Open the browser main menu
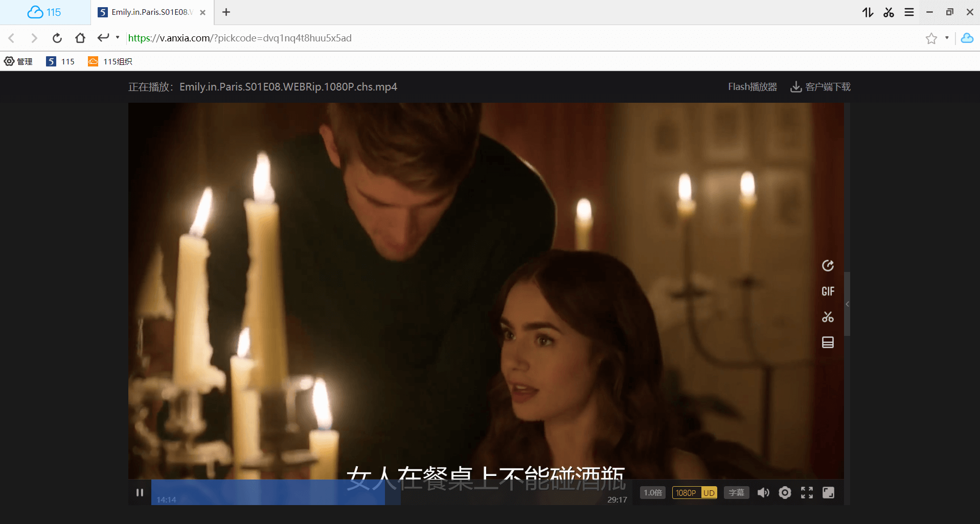The height and width of the screenshot is (524, 980). (x=909, y=12)
